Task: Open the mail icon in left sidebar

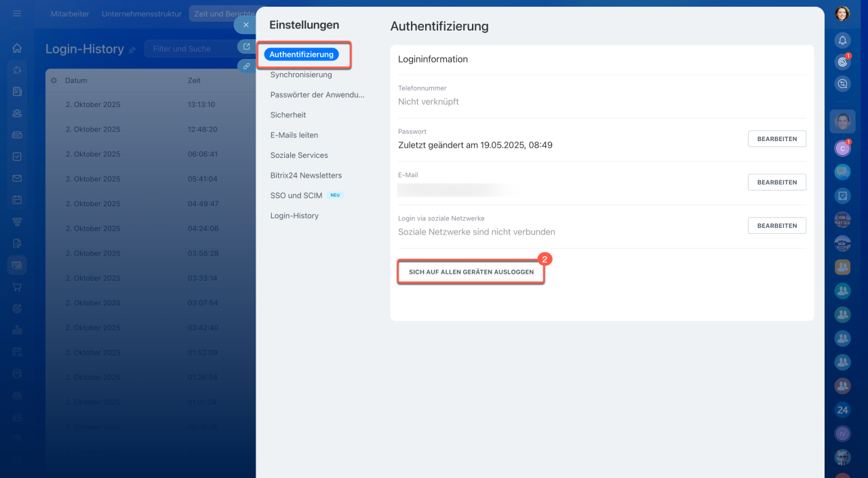Action: point(17,178)
